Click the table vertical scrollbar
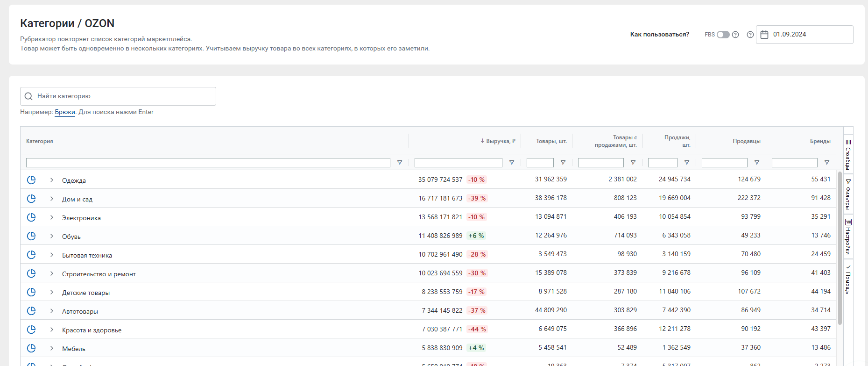The image size is (868, 366). coord(840,248)
